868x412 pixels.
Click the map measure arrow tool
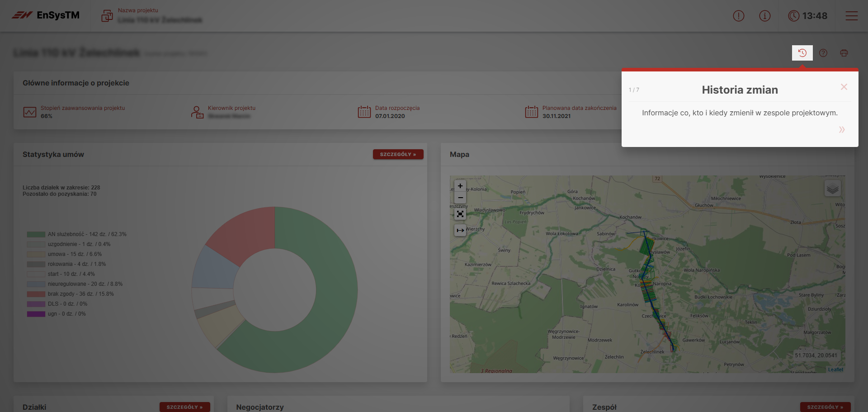pos(460,230)
